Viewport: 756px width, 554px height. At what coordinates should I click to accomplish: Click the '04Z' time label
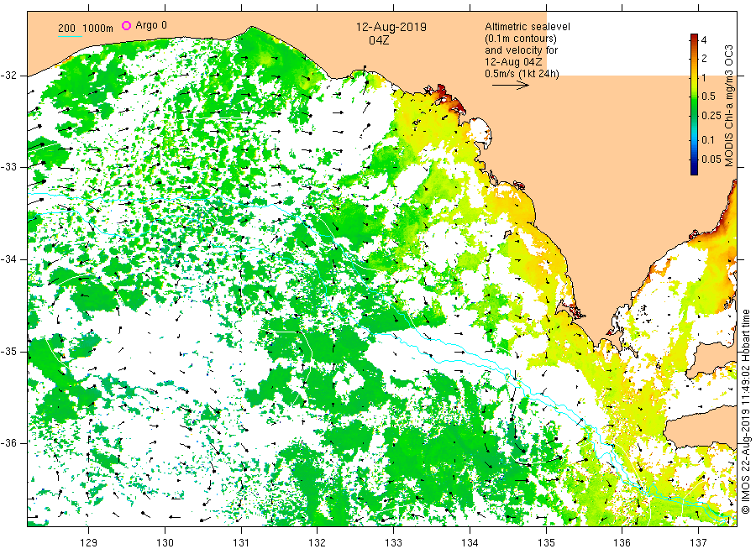coord(379,40)
